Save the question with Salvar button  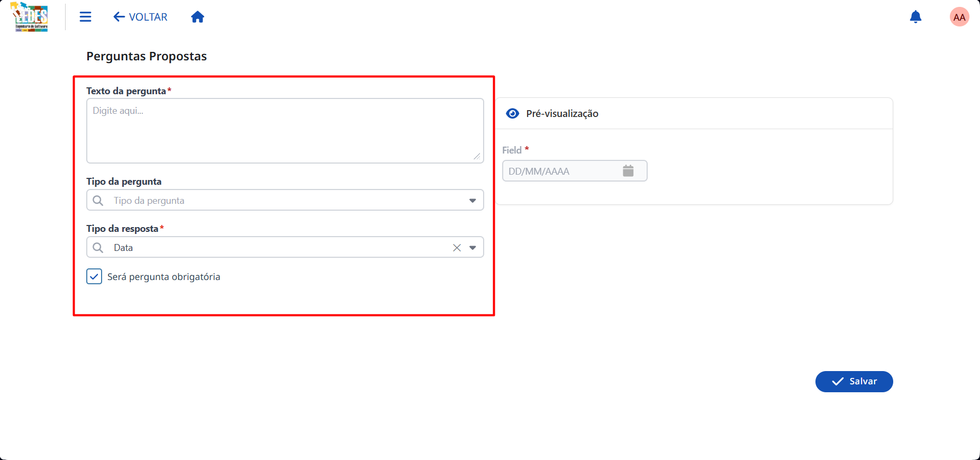click(854, 382)
